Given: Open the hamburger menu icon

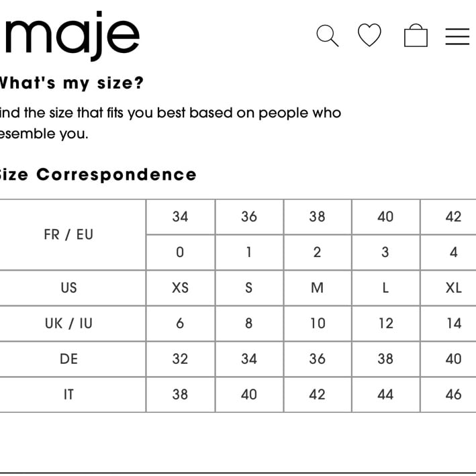Looking at the screenshot, I should [x=457, y=36].
